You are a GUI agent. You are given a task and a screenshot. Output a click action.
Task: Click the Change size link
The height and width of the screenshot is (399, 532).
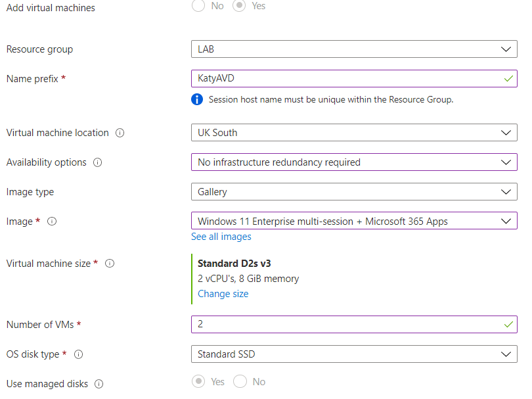[x=223, y=294]
